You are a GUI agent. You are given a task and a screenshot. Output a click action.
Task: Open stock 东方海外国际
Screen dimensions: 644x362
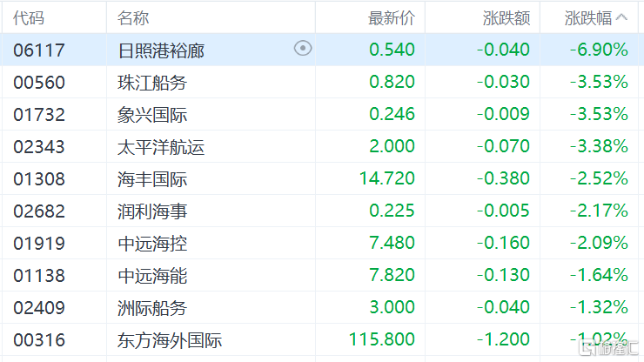pyautogui.click(x=170, y=340)
